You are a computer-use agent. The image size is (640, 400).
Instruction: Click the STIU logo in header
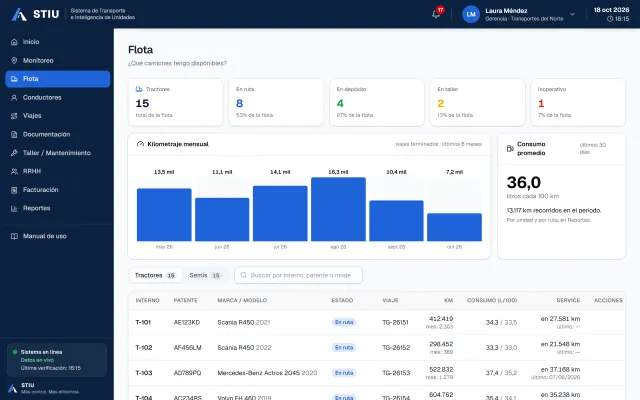[35, 14]
